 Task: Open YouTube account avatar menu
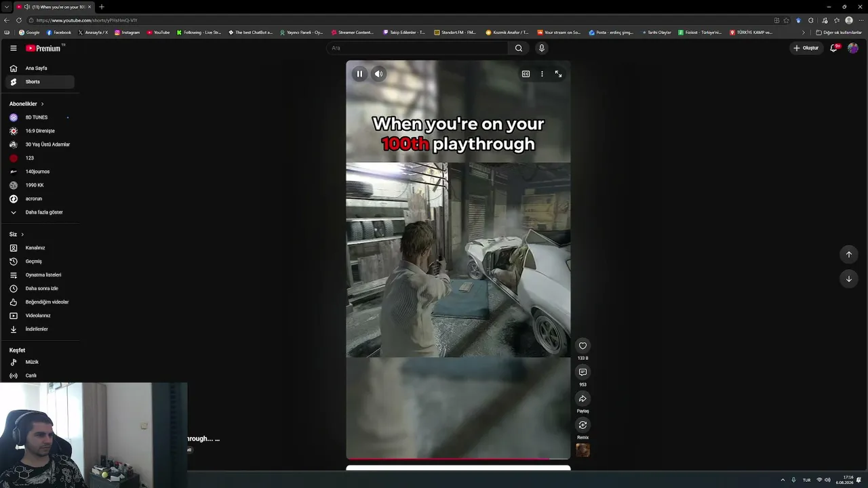853,48
